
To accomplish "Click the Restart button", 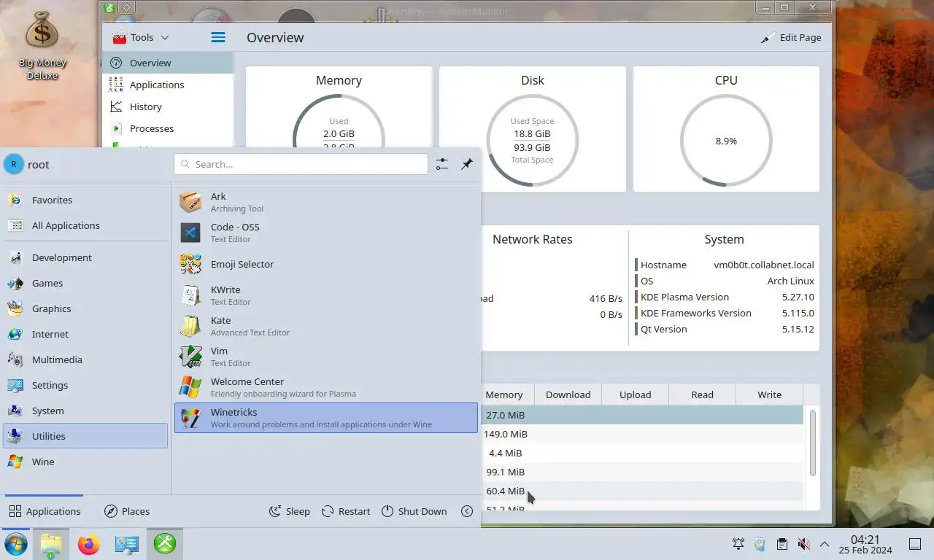I will point(346,511).
